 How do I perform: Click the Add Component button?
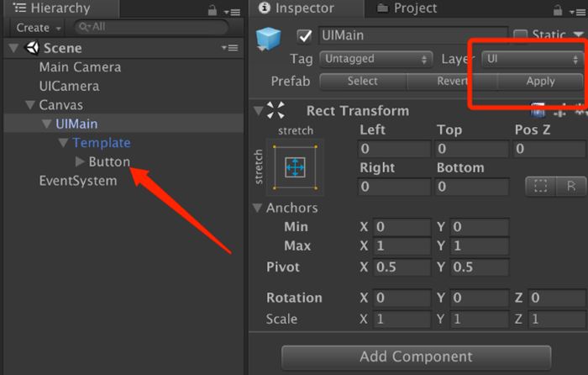point(416,357)
